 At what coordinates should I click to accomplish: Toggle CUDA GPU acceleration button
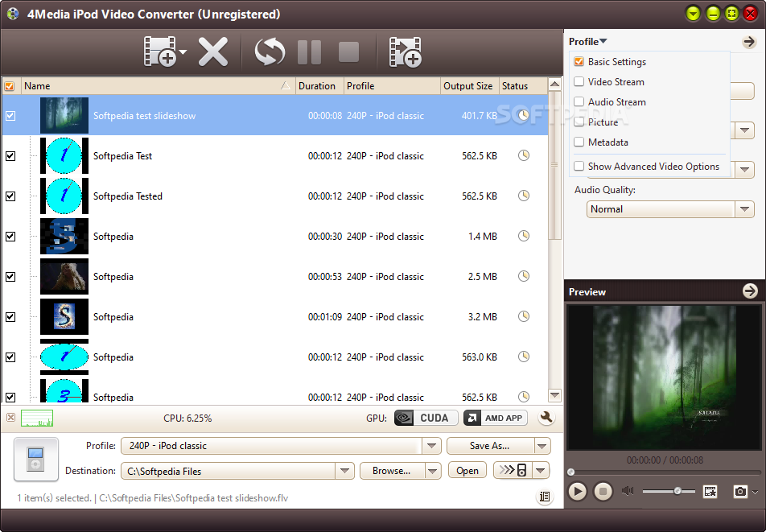coord(426,418)
